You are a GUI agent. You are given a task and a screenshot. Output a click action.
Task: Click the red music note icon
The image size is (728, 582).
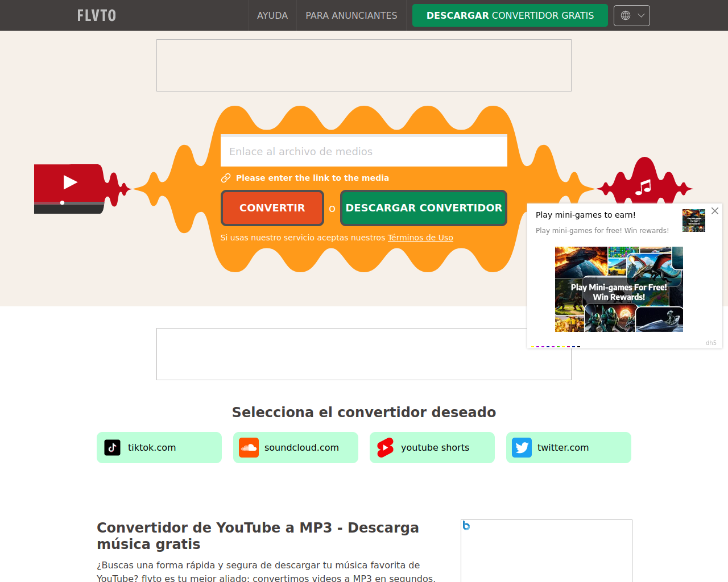(643, 187)
